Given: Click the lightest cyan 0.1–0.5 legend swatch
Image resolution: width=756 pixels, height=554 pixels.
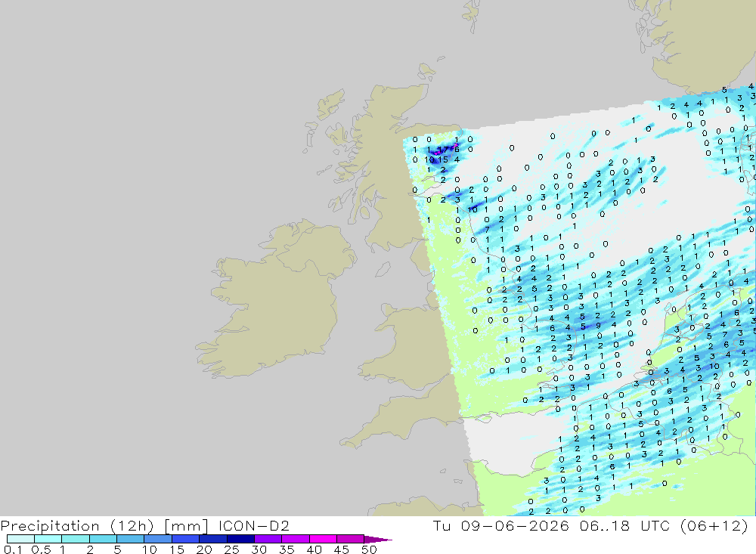Looking at the screenshot, I should [x=20, y=539].
